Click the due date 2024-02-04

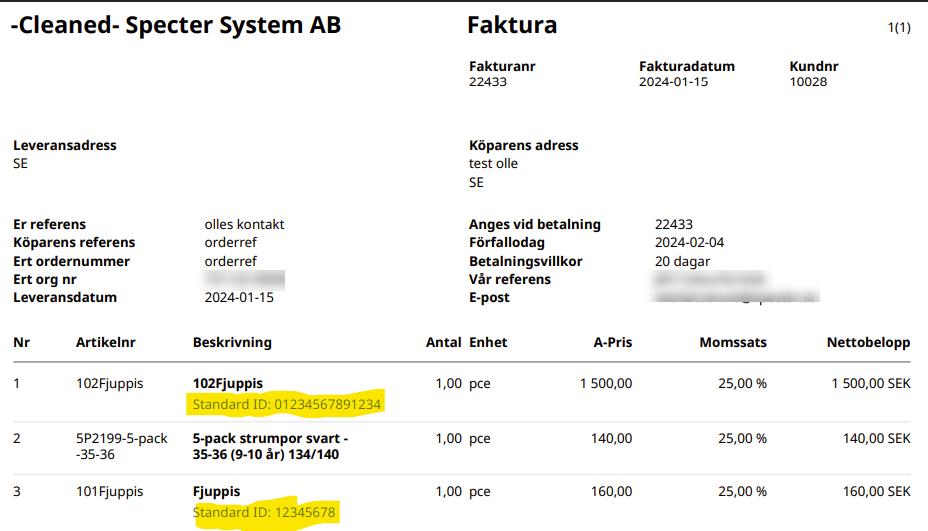point(689,243)
